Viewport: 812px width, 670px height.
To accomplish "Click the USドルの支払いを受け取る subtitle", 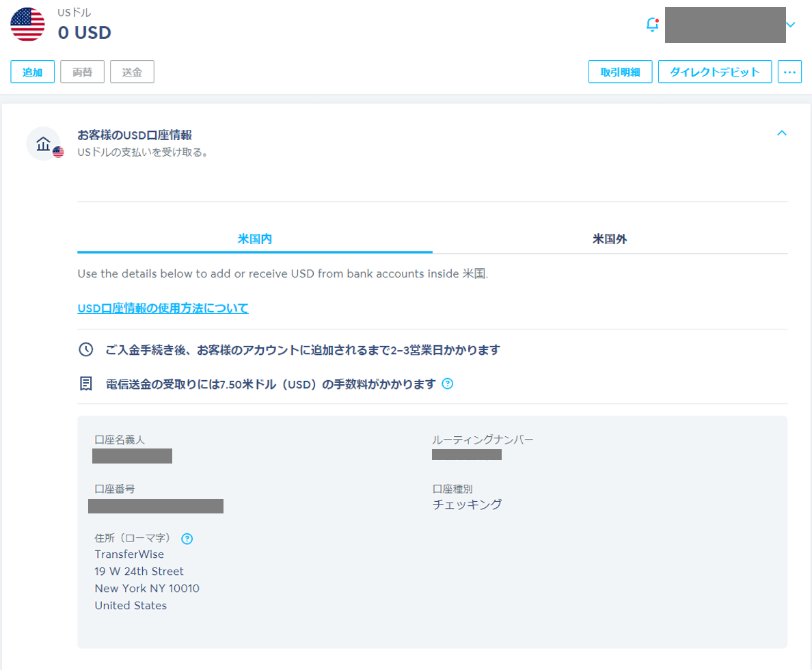I will point(142,152).
